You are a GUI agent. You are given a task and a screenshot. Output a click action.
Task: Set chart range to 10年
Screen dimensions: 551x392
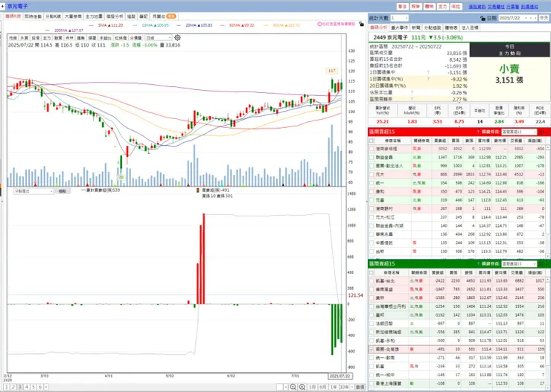(x=344, y=387)
